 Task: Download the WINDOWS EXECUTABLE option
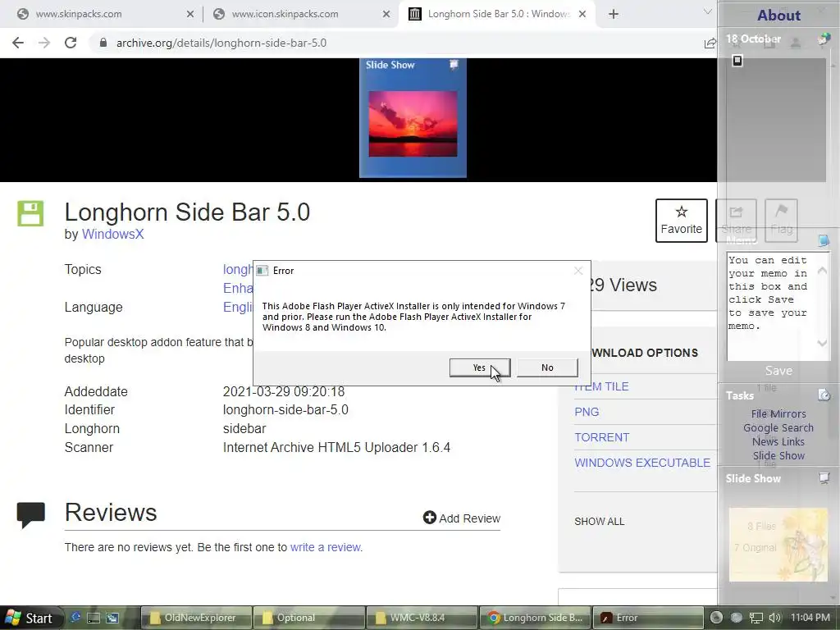tap(642, 463)
